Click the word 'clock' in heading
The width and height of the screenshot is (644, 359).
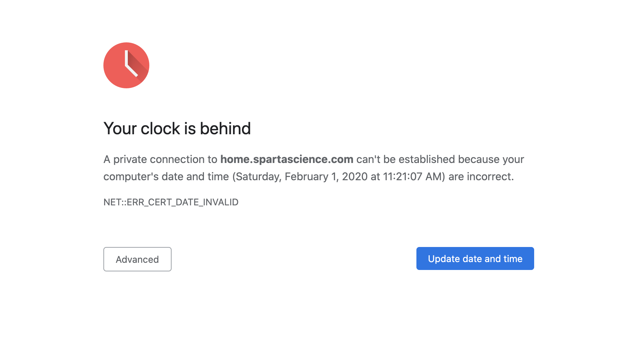(160, 129)
